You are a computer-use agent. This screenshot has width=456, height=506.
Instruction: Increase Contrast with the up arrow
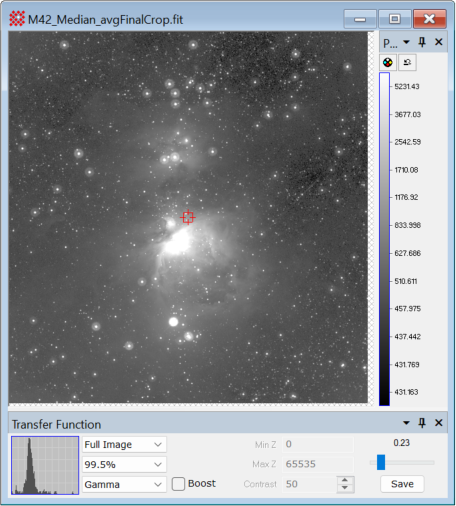(345, 480)
